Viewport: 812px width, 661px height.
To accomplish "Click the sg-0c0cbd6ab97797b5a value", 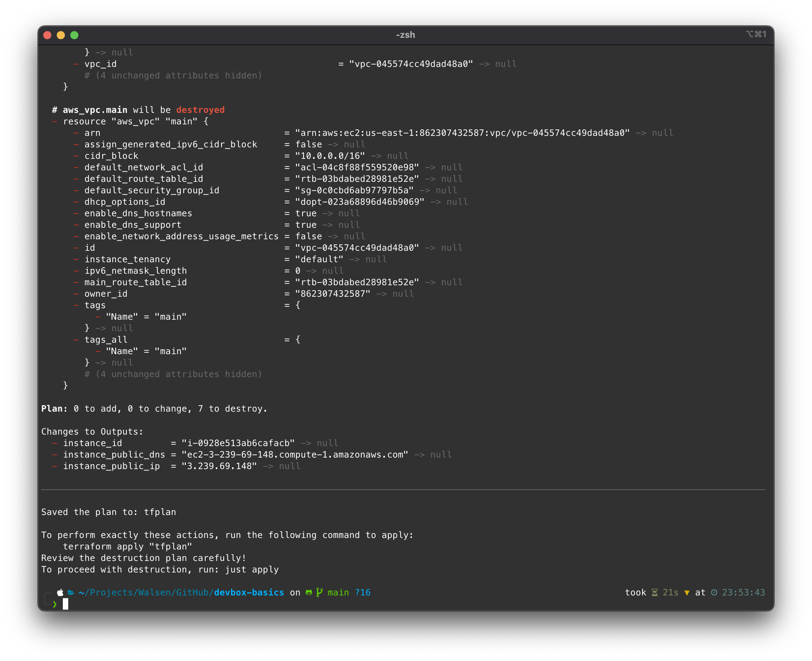I will (x=354, y=190).
